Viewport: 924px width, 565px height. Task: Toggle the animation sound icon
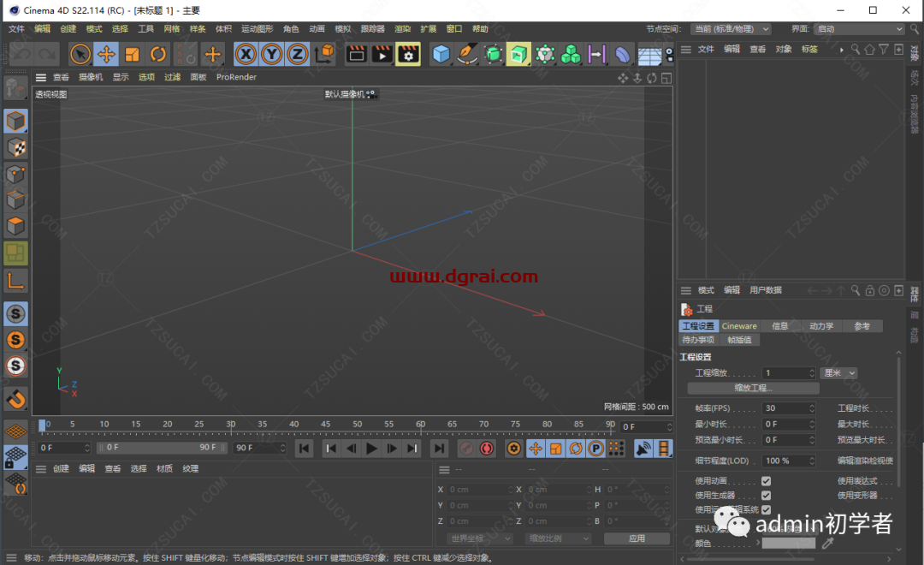click(x=643, y=449)
